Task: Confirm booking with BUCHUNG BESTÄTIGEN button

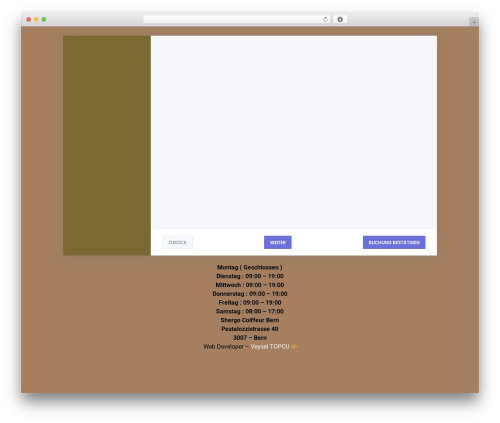Action: tap(394, 242)
